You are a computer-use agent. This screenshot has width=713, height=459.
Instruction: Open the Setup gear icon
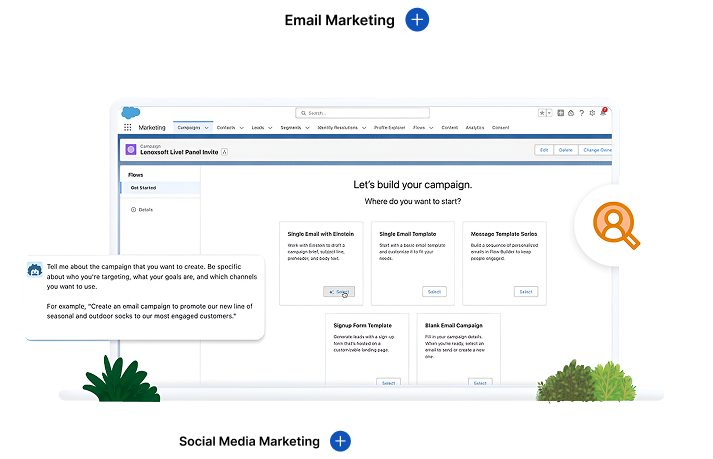pyautogui.click(x=592, y=113)
